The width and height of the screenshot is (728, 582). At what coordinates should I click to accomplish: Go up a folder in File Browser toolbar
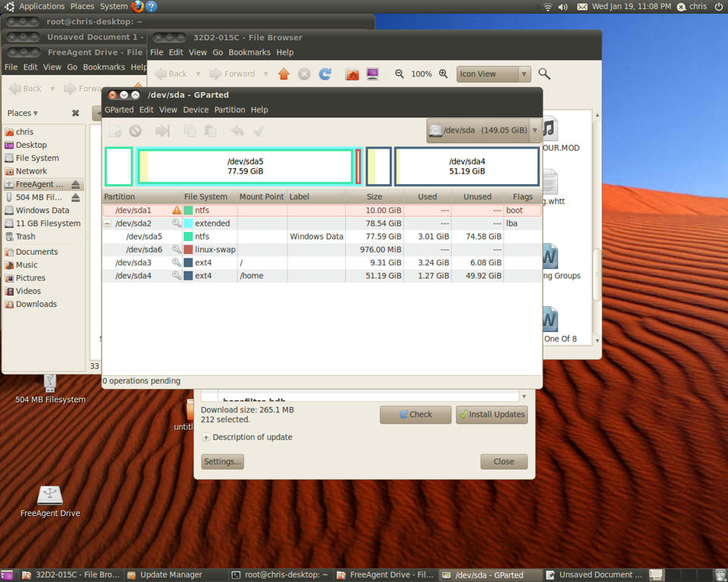click(284, 74)
